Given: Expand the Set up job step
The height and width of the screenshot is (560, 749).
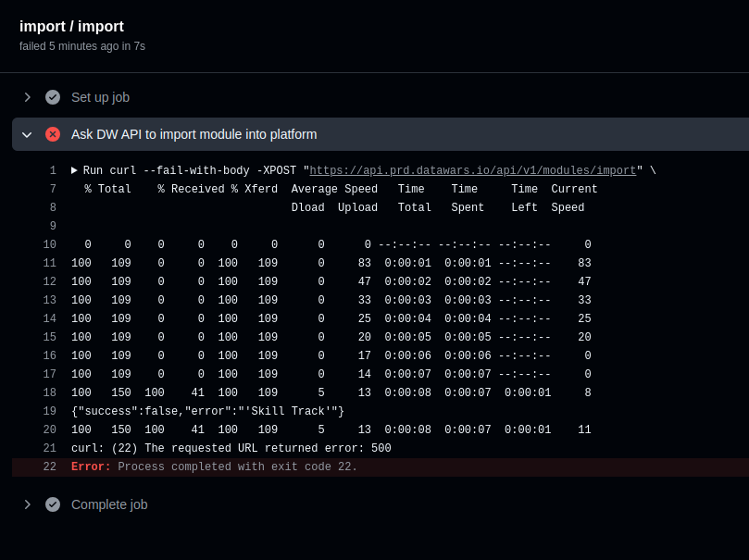Looking at the screenshot, I should point(27,97).
